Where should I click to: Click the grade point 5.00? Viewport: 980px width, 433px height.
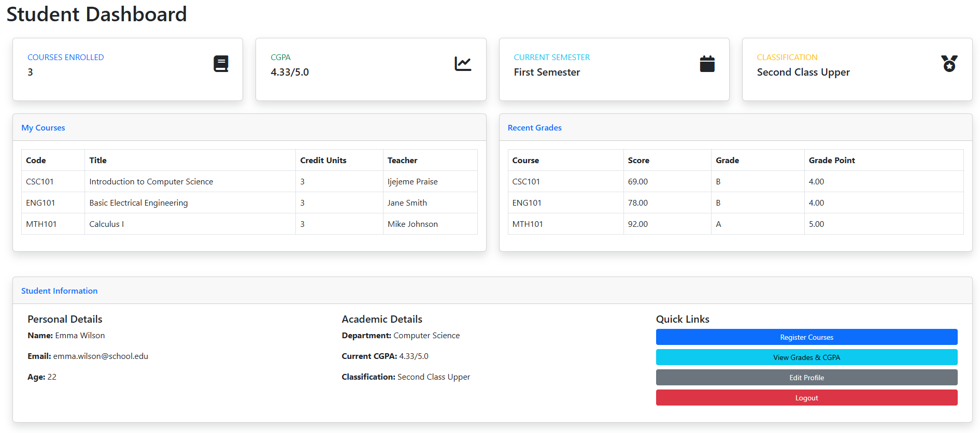tap(816, 224)
